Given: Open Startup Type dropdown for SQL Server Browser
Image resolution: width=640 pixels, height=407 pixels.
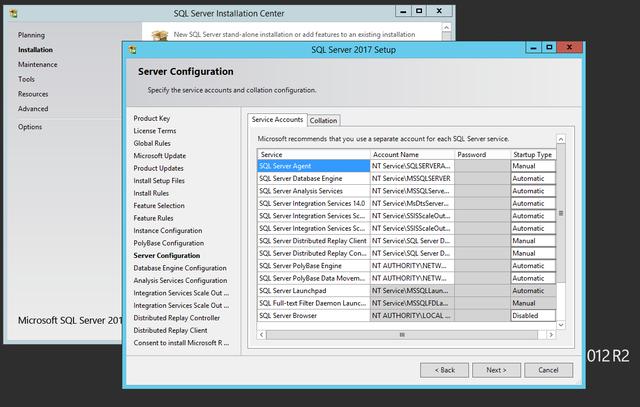Looking at the screenshot, I should pyautogui.click(x=533, y=316).
